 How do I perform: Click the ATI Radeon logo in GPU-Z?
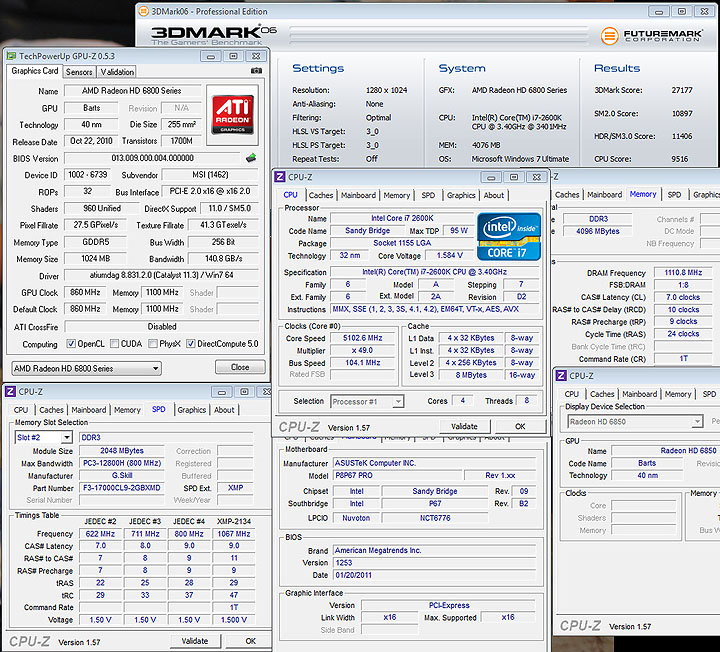[232, 115]
